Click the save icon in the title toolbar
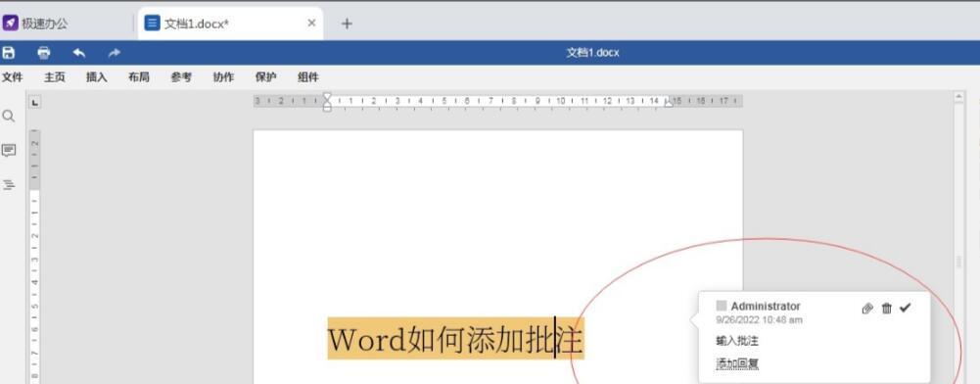This screenshot has height=384, width=980. [8, 53]
